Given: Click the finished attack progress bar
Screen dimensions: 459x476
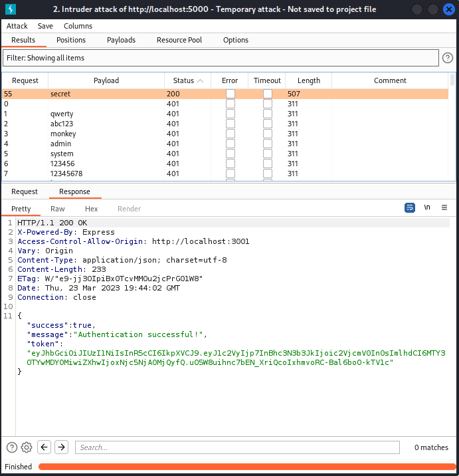Looking at the screenshot, I should point(246,467).
